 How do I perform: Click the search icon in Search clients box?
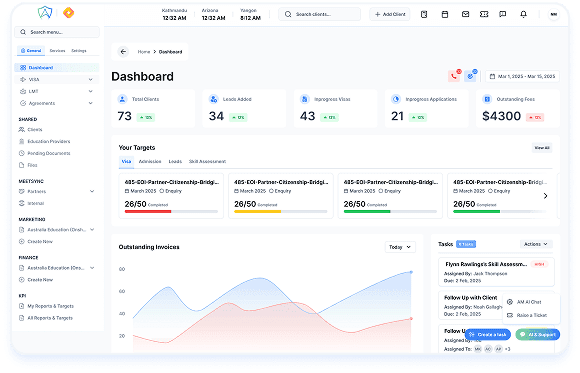288,14
